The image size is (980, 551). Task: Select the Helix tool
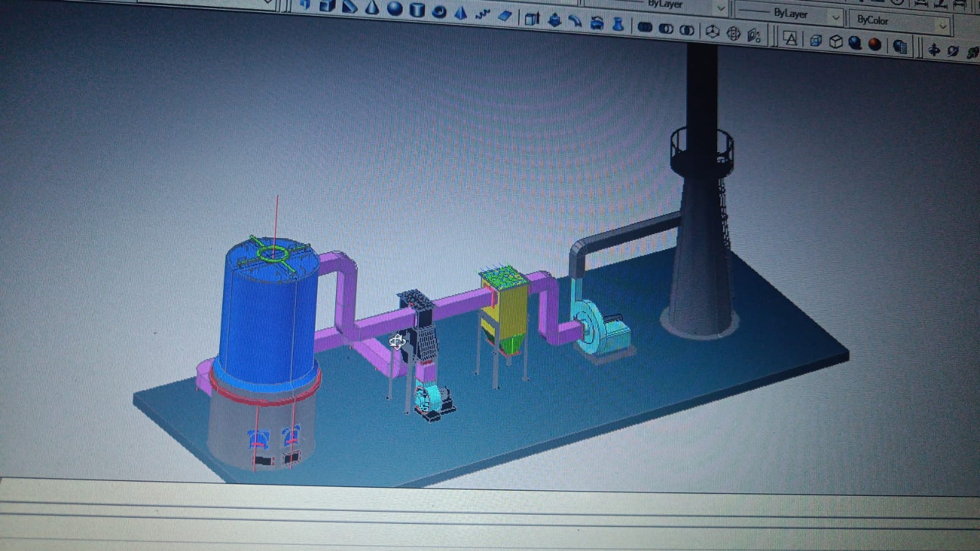(483, 15)
